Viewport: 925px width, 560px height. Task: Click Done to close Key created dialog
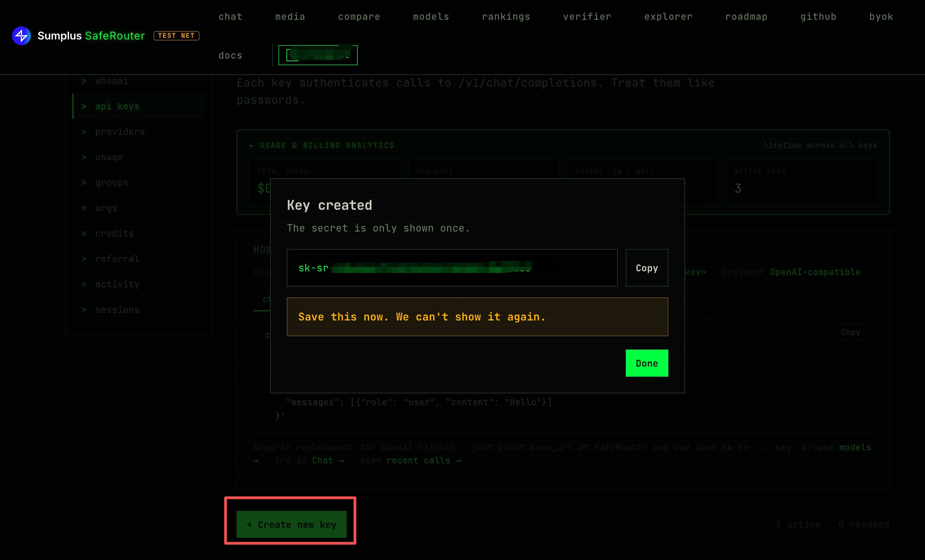[x=647, y=363]
